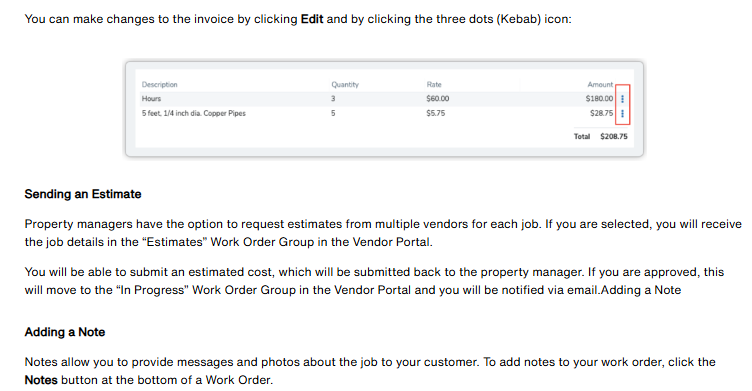Click the kebab icon on the Hours row
This screenshot has height=391, width=752.
[623, 99]
